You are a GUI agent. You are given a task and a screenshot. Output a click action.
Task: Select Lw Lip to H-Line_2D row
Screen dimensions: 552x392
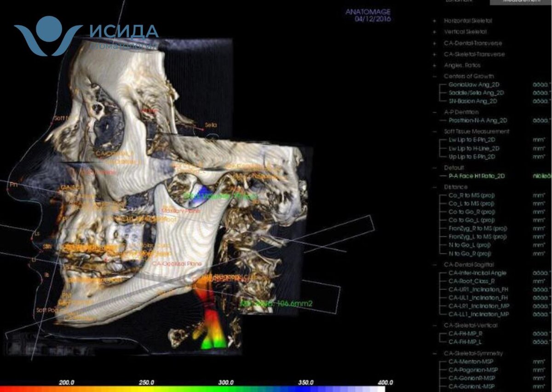[x=474, y=149]
